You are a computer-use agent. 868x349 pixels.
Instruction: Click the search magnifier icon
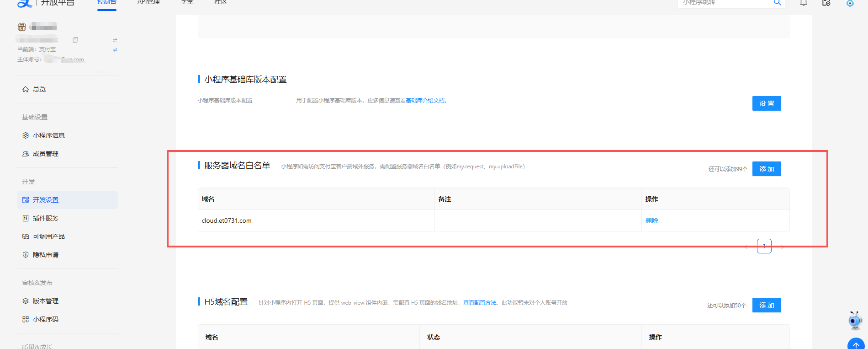(777, 3)
